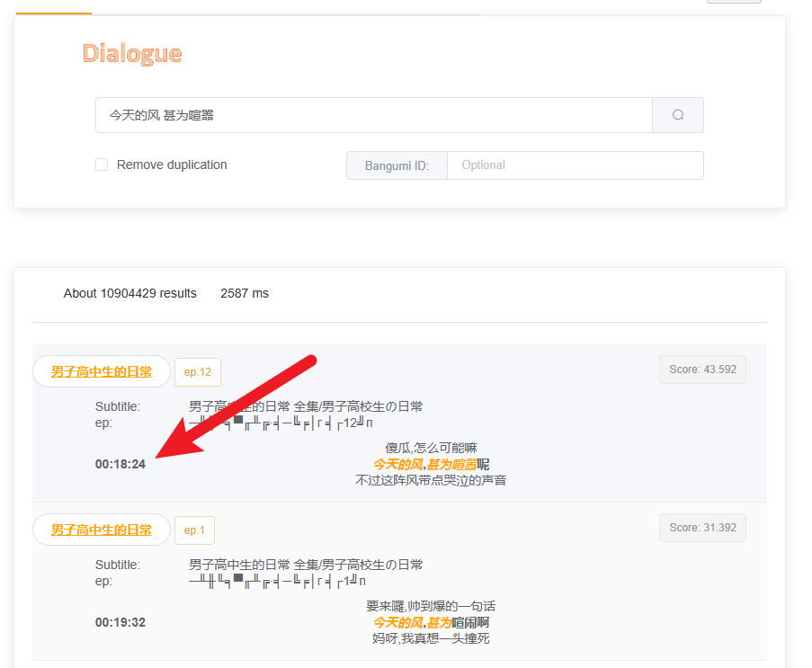
Task: Click the ep.1 episode tag
Action: [195, 530]
